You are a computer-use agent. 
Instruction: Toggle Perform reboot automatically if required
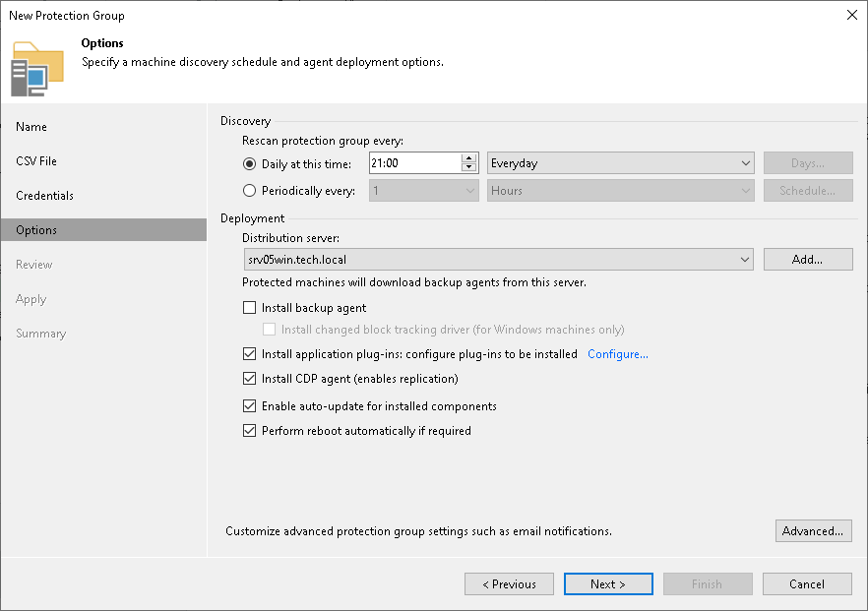[250, 431]
